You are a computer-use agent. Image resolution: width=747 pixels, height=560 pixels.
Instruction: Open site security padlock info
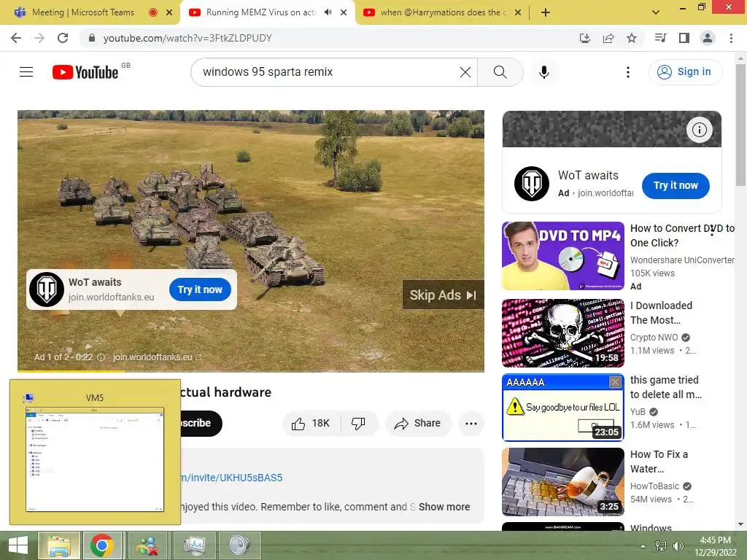[x=92, y=38]
